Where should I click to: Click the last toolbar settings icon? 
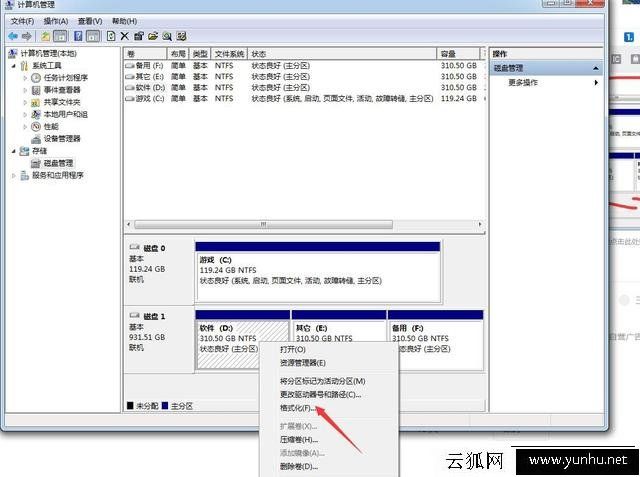click(x=182, y=36)
